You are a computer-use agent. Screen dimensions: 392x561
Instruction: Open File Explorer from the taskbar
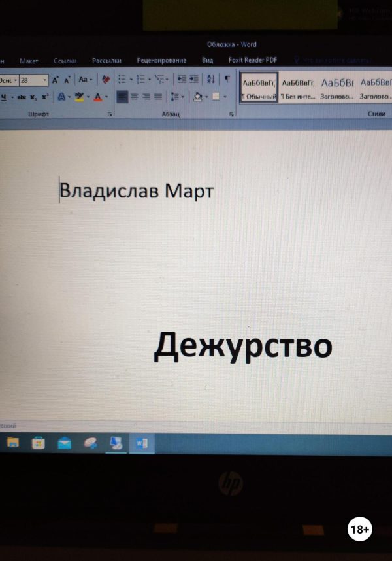(x=13, y=443)
